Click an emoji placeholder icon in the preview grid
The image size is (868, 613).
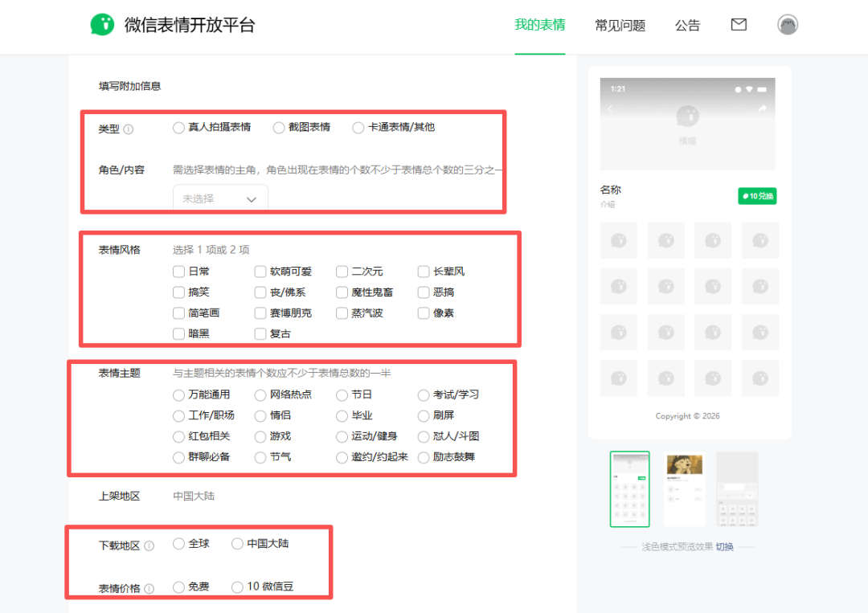618,240
